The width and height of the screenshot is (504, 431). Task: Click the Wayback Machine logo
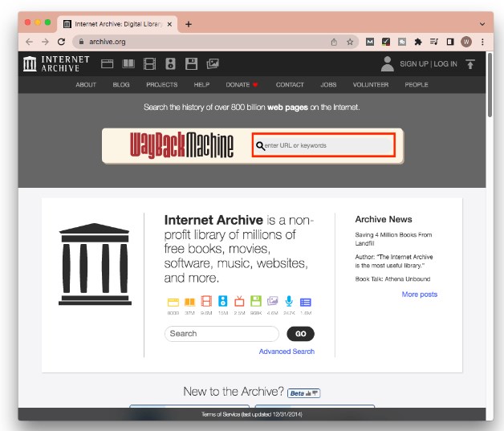[181, 145]
